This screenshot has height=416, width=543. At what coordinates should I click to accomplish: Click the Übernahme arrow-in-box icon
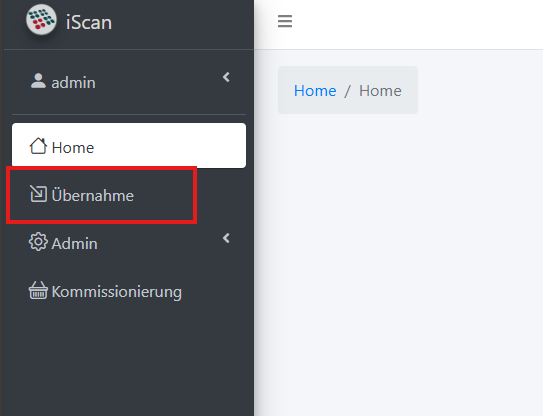pyautogui.click(x=38, y=194)
